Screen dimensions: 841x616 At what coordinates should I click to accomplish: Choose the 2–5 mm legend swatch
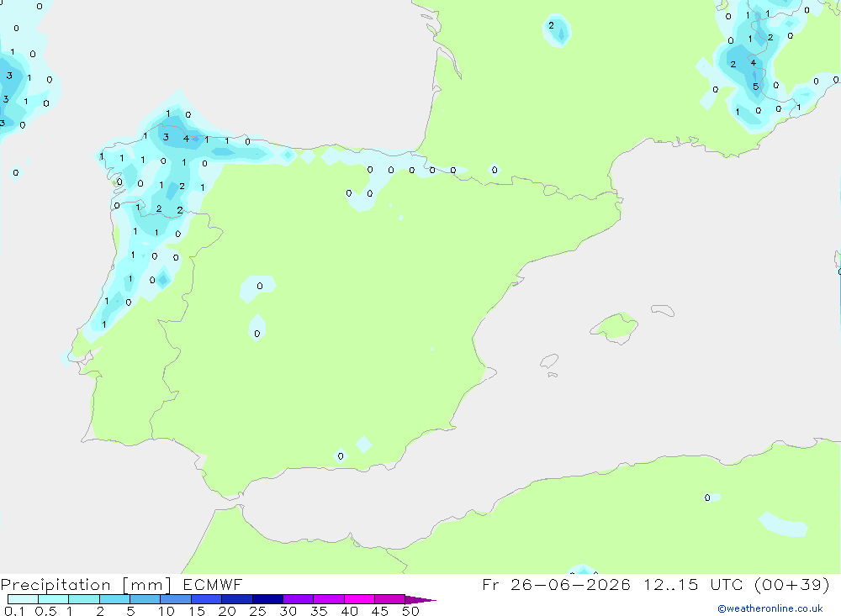114,599
